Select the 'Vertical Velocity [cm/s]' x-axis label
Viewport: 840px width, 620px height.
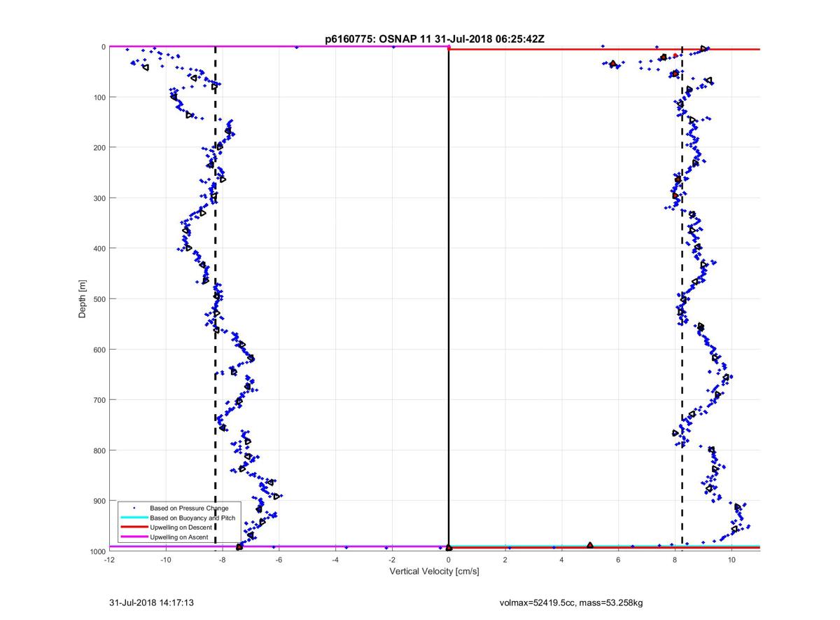(434, 572)
